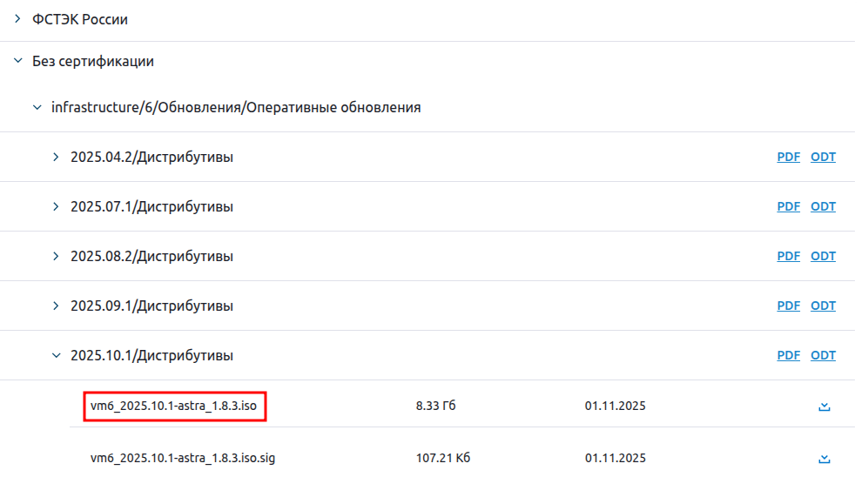Open PDF link for 2025.07.1 release
868x477 pixels.
click(788, 207)
